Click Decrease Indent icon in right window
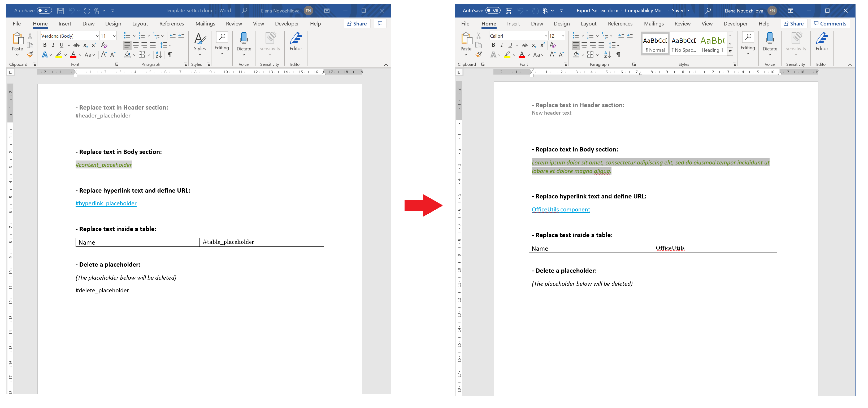The height and width of the screenshot is (408, 868). pyautogui.click(x=621, y=35)
